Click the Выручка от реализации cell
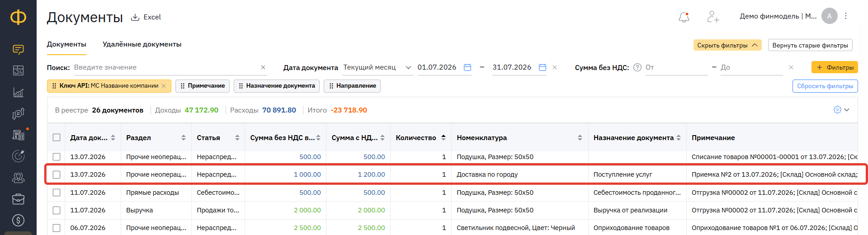The height and width of the screenshot is (235, 868). (630, 210)
